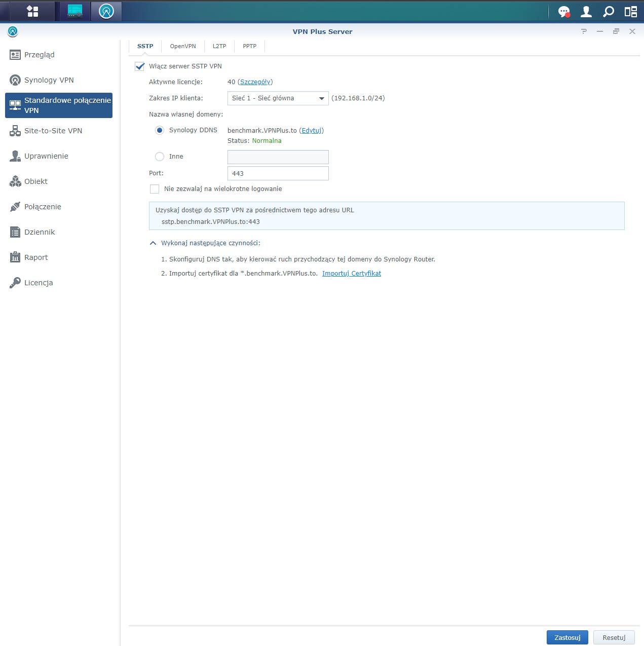Click the Zastosuj button
644x646 pixels.
coord(567,637)
